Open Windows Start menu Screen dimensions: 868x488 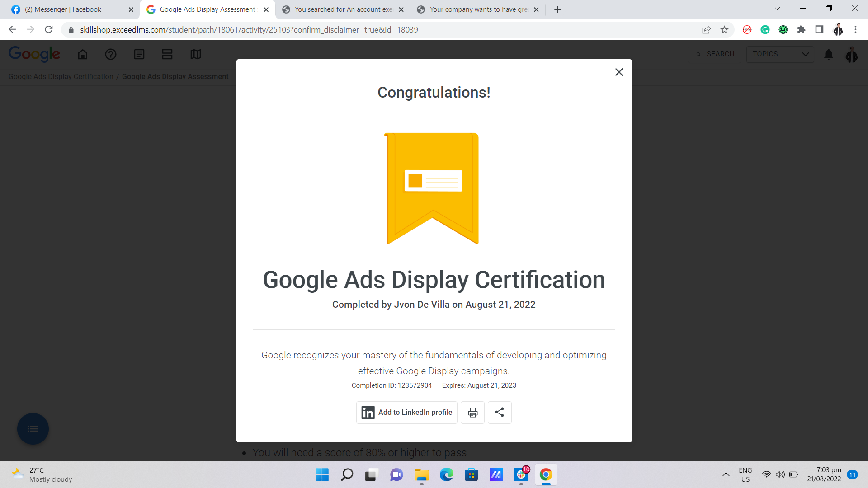click(322, 475)
